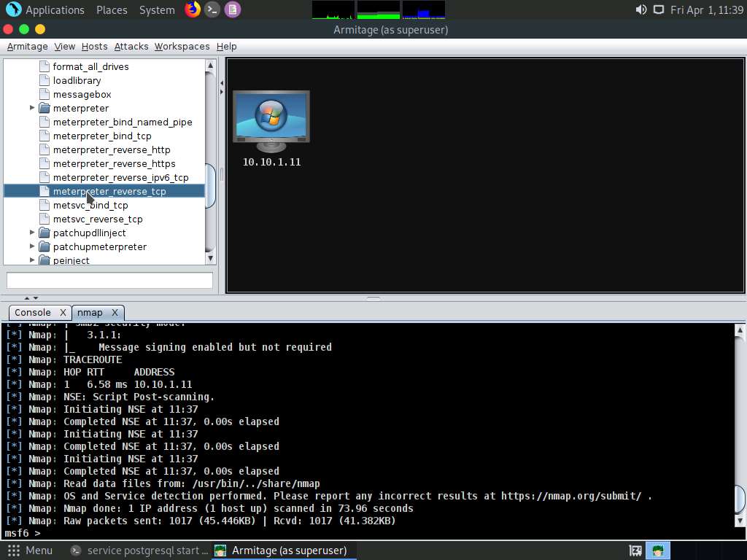Image resolution: width=747 pixels, height=560 pixels.
Task: Click the module search input field
Action: (109, 280)
